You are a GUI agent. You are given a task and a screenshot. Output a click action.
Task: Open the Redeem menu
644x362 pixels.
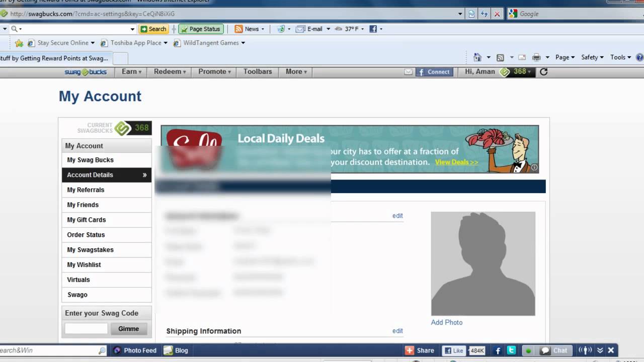click(170, 72)
